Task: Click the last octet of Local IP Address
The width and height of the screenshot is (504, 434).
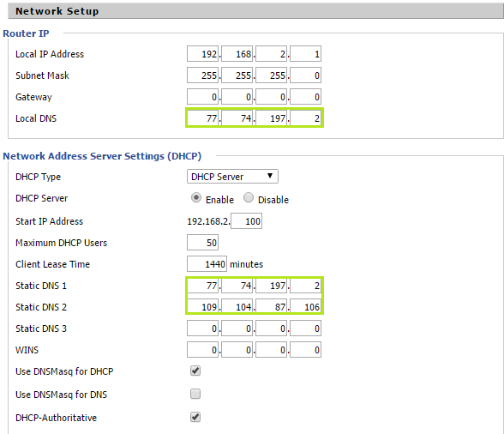Action: [x=306, y=54]
